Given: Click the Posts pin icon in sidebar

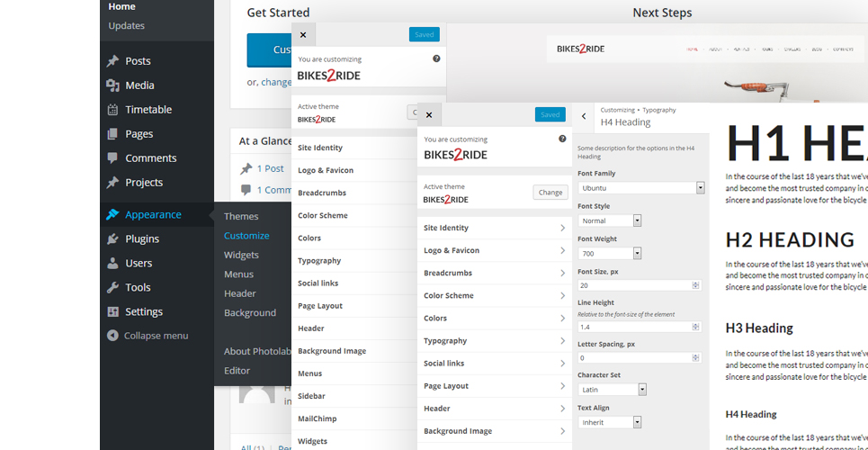Looking at the screenshot, I should [113, 61].
